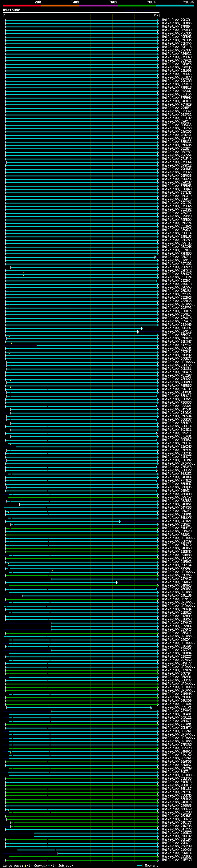Viewport: 197px width, 868px height.
Task: Click arrowhead ending the UniRef100_Q42021 alignment
Action: tap(120, 521)
